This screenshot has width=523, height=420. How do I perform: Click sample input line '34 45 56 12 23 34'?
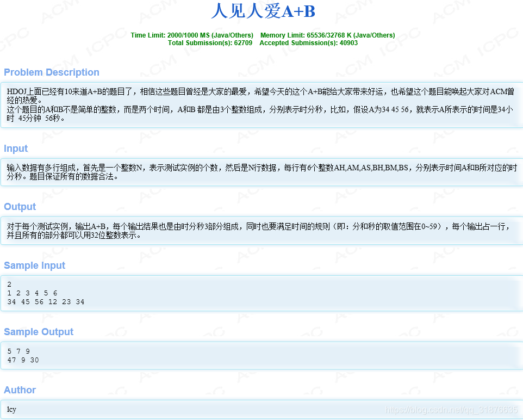46,302
